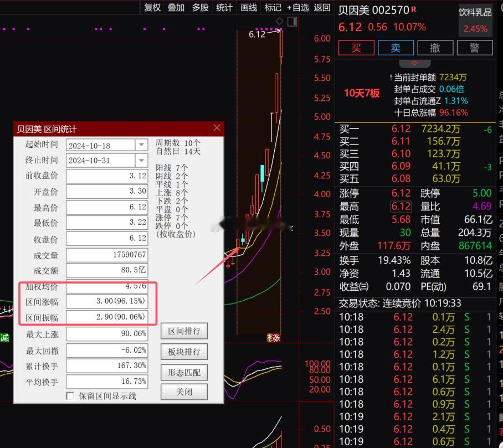Click the 前收盘价 field showing 3.12
Image resolution: width=503 pixels, height=448 pixels.
click(x=107, y=176)
